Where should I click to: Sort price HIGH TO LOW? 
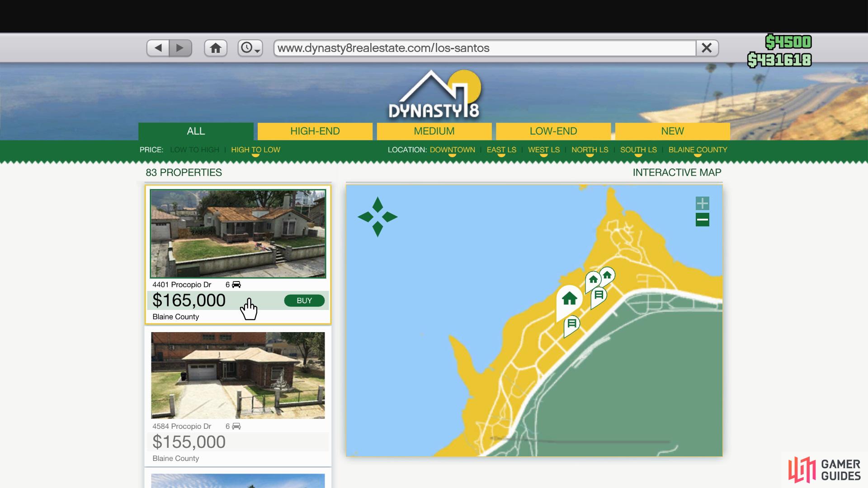[255, 150]
